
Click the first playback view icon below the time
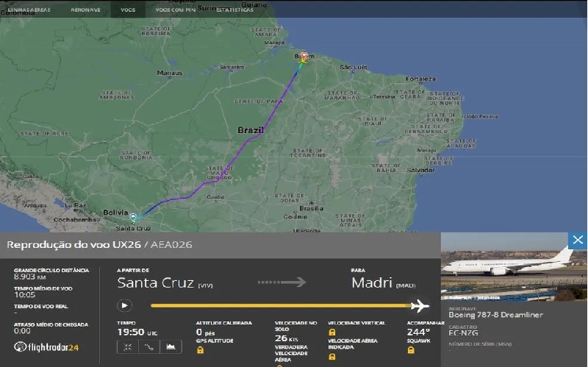(x=127, y=346)
